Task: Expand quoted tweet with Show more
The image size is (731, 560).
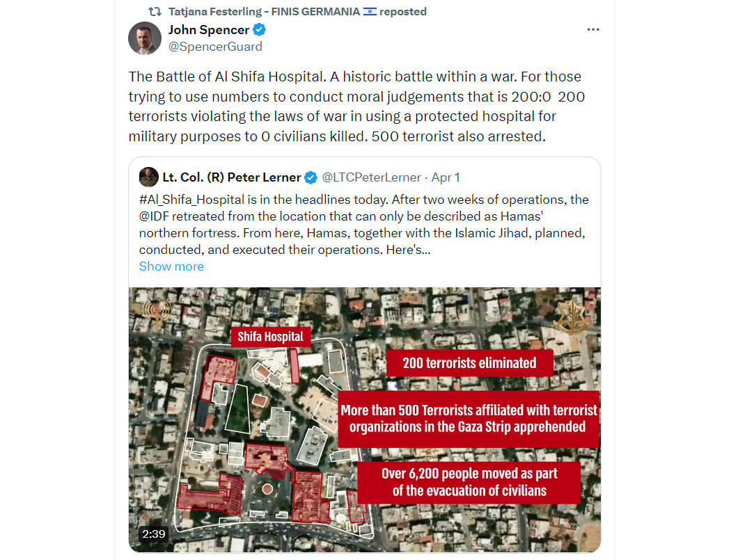Action: pos(171,266)
